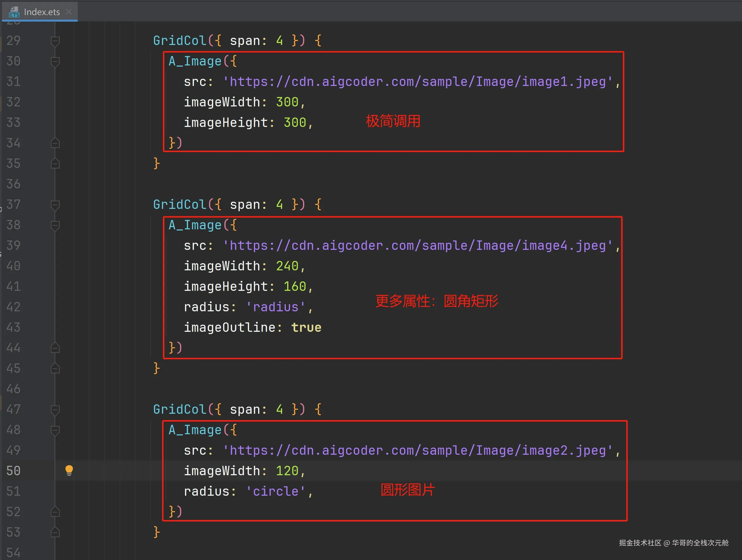Fold the A_Image call at line 48
742x560 pixels.
[x=55, y=430]
